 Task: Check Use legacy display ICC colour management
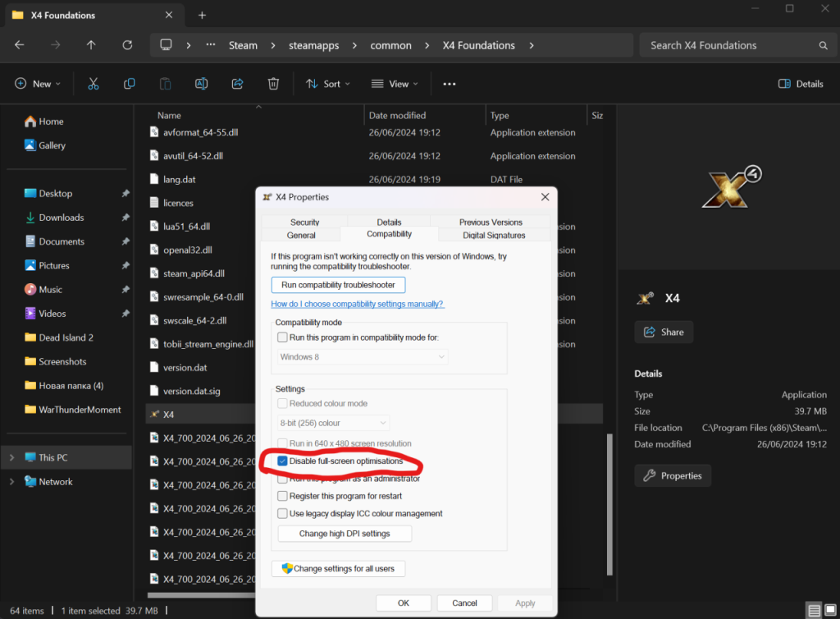click(283, 514)
